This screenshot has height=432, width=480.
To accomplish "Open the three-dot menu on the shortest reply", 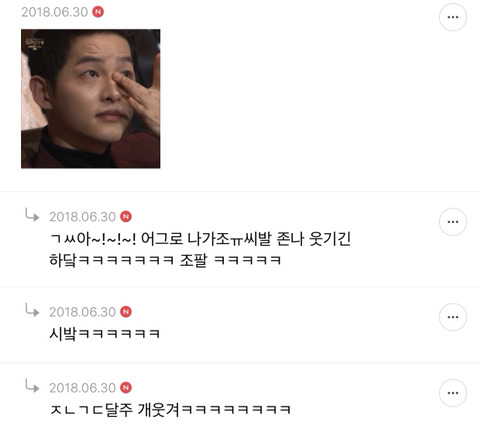I will [x=453, y=317].
